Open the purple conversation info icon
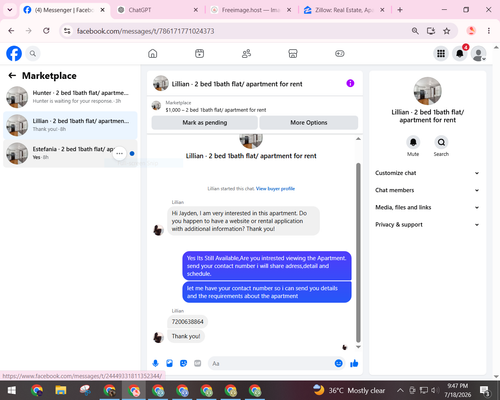This screenshot has height=400, width=500. pyautogui.click(x=350, y=83)
